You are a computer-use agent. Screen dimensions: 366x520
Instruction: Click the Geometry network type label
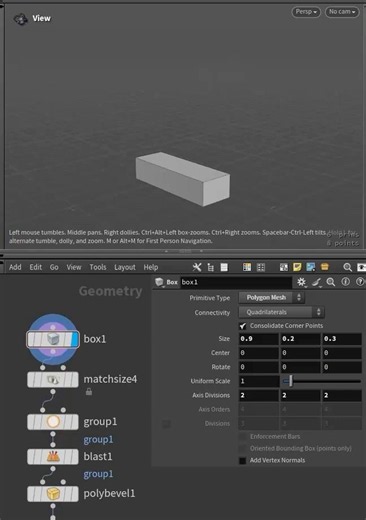point(111,291)
